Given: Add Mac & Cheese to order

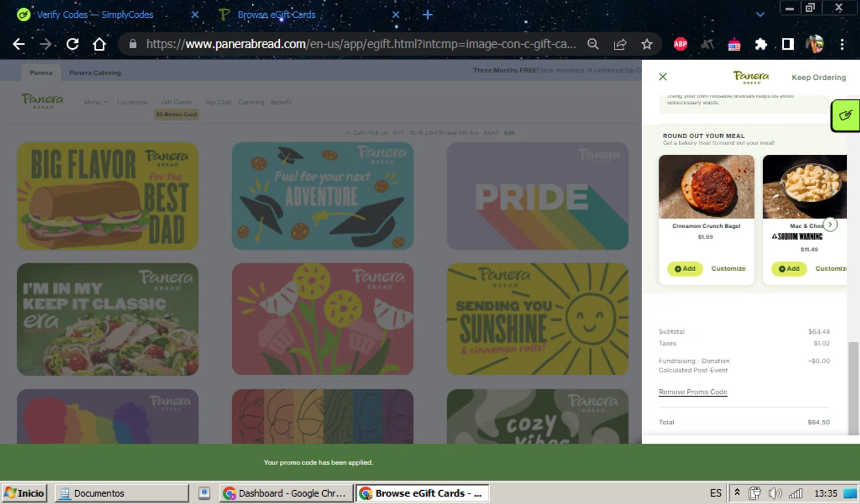Looking at the screenshot, I should tap(789, 268).
